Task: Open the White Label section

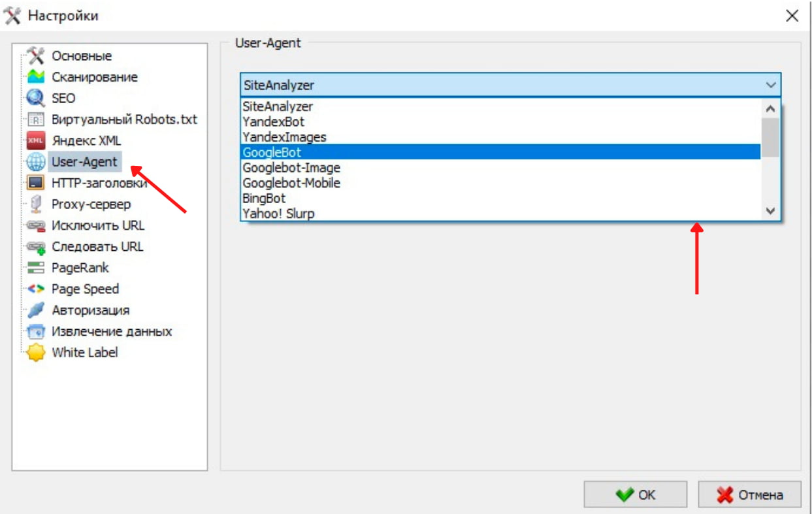Action: point(85,353)
